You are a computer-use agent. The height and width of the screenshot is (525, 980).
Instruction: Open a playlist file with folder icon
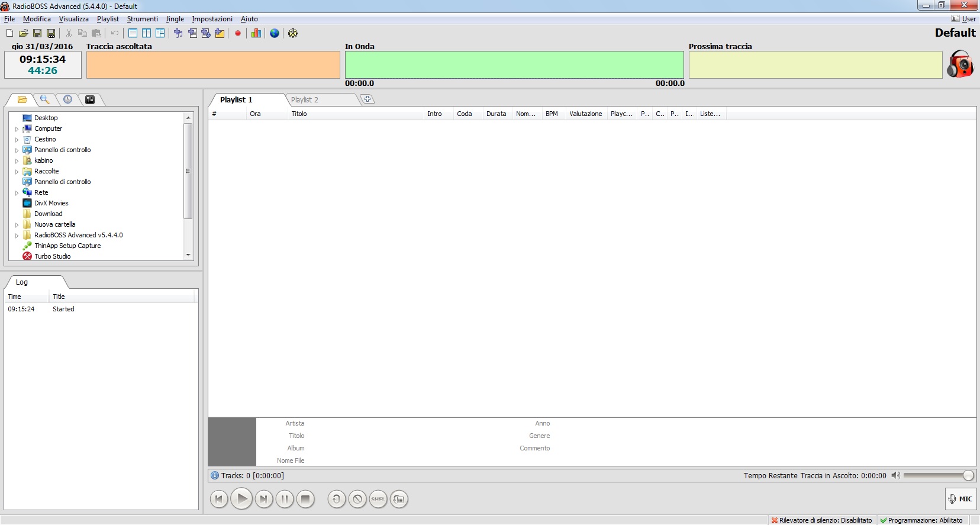click(23, 33)
